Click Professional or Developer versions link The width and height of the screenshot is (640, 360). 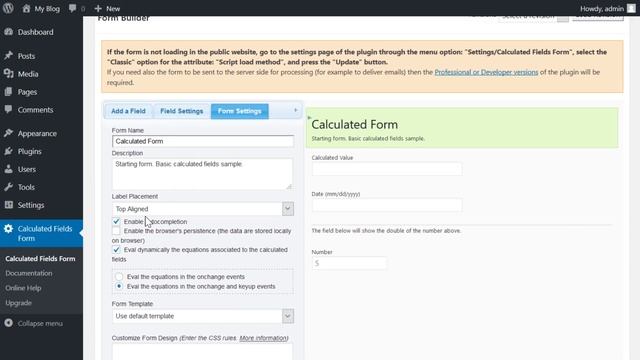[x=486, y=72]
